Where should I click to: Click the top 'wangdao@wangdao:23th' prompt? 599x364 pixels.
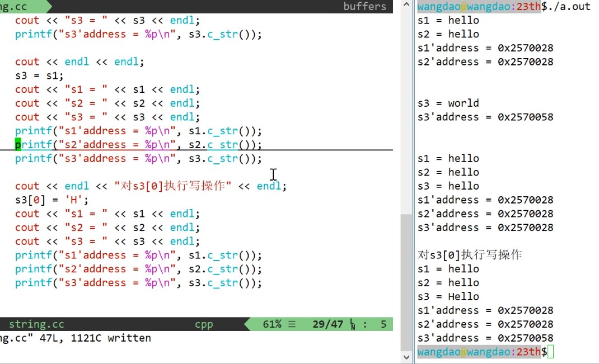point(479,6)
